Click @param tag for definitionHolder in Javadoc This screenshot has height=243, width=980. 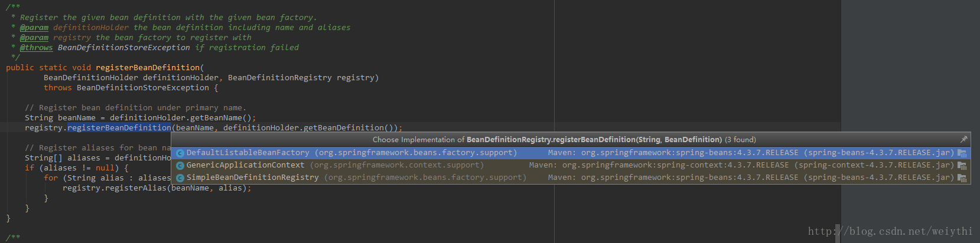pos(34,28)
